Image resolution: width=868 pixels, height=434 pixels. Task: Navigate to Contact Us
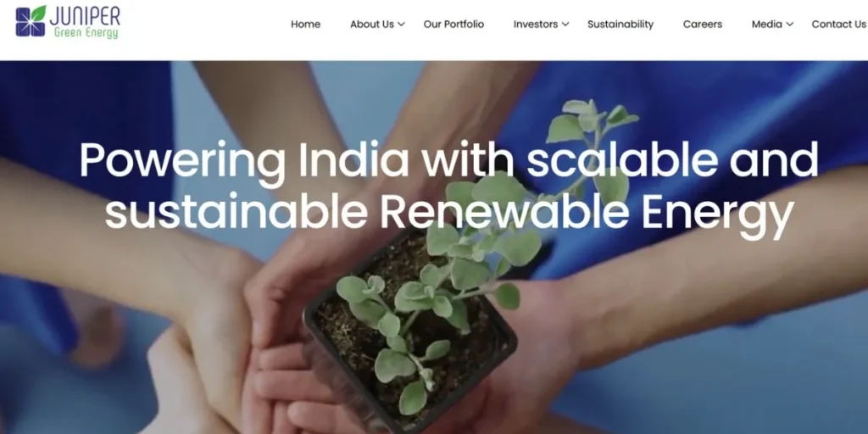coord(838,25)
